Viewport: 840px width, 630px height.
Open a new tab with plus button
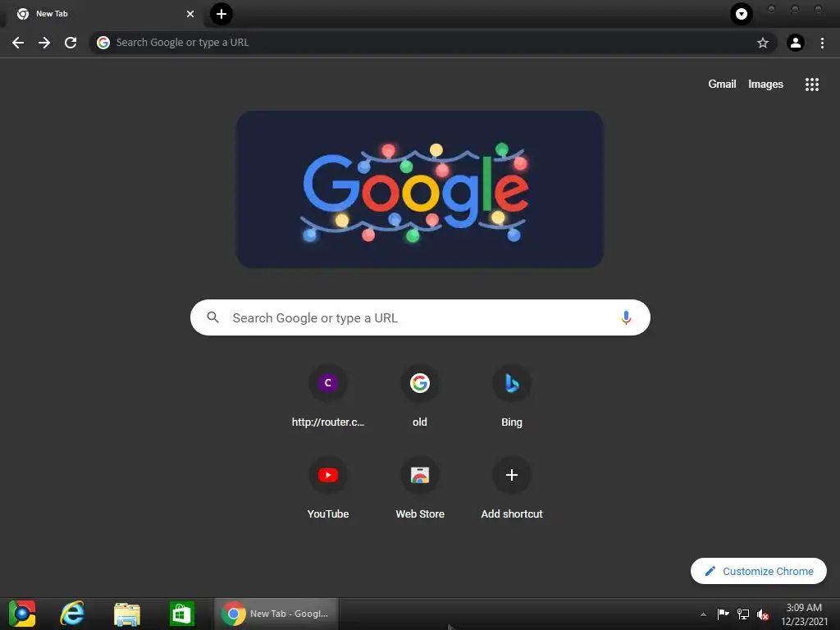pyautogui.click(x=221, y=14)
